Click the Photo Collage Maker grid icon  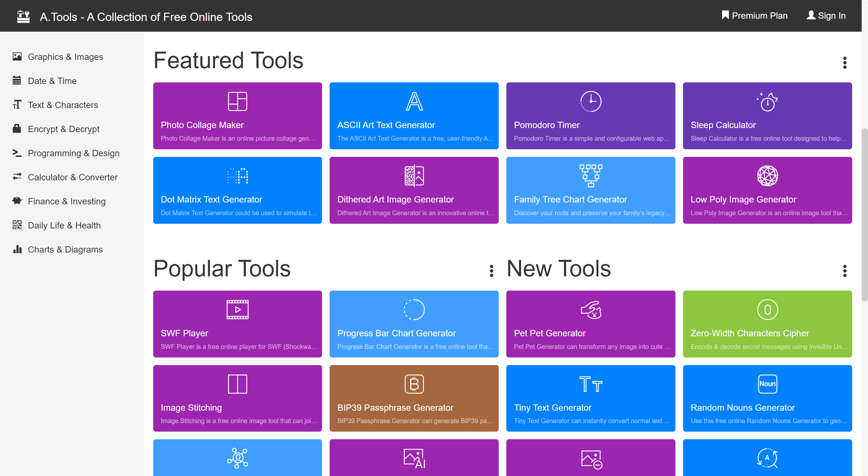[237, 101]
